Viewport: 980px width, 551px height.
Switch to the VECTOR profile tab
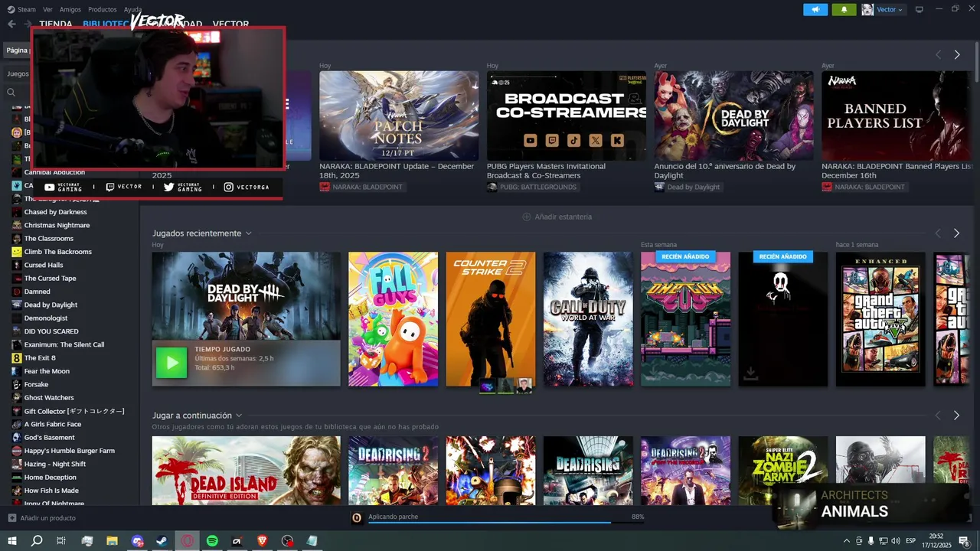(230, 24)
